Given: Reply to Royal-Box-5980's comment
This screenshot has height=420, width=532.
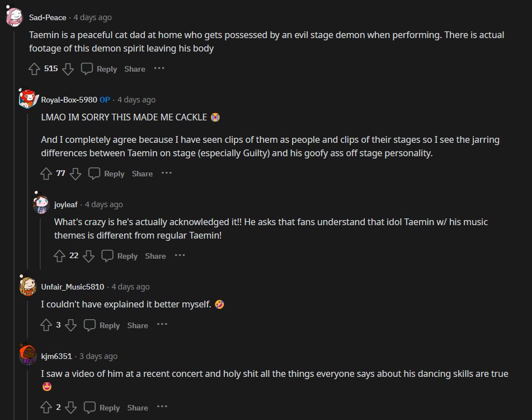Looking at the screenshot, I should (107, 174).
